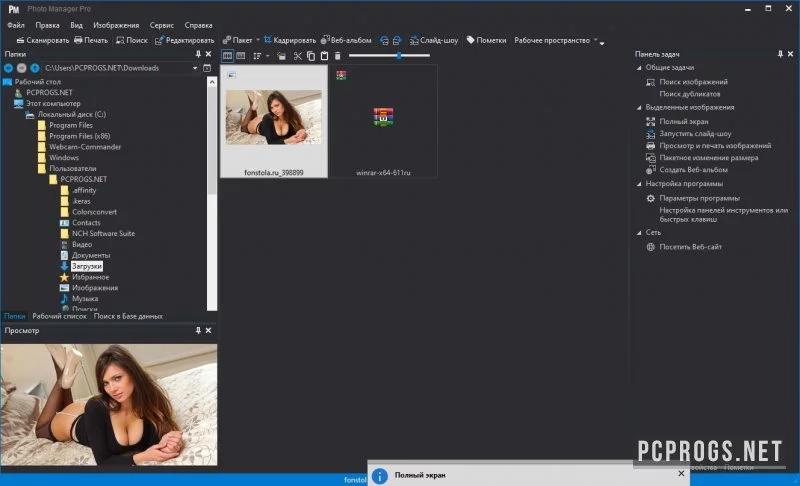800x486 pixels.
Task: Open the Рабочее пространство dropdown
Action: (555, 40)
